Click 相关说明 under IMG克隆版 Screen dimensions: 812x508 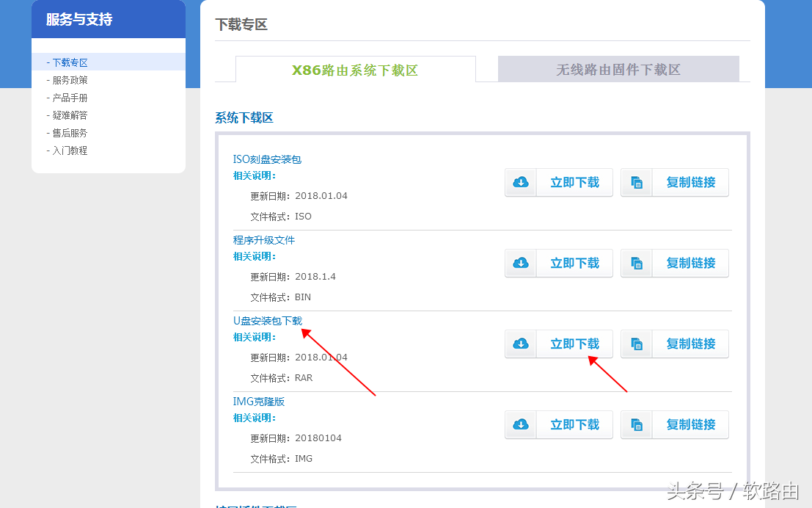[255, 418]
